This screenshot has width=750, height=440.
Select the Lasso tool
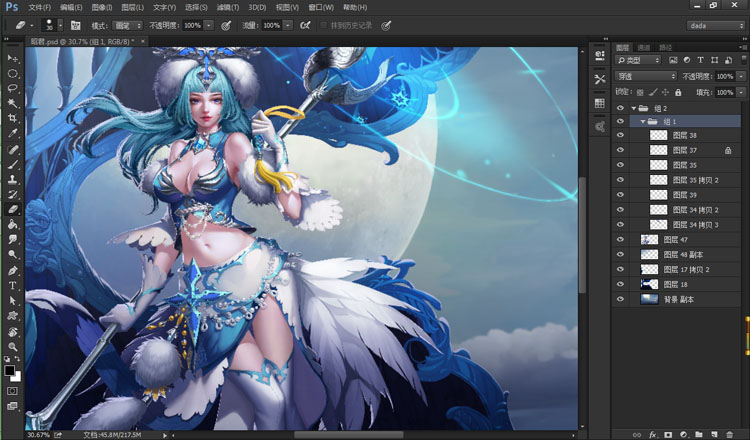pyautogui.click(x=12, y=88)
